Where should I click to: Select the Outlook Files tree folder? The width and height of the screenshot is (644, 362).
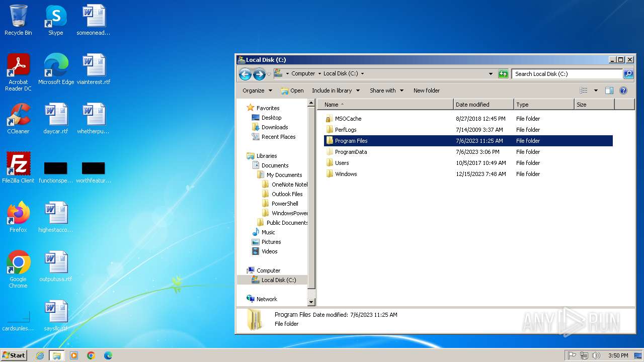coord(282,194)
